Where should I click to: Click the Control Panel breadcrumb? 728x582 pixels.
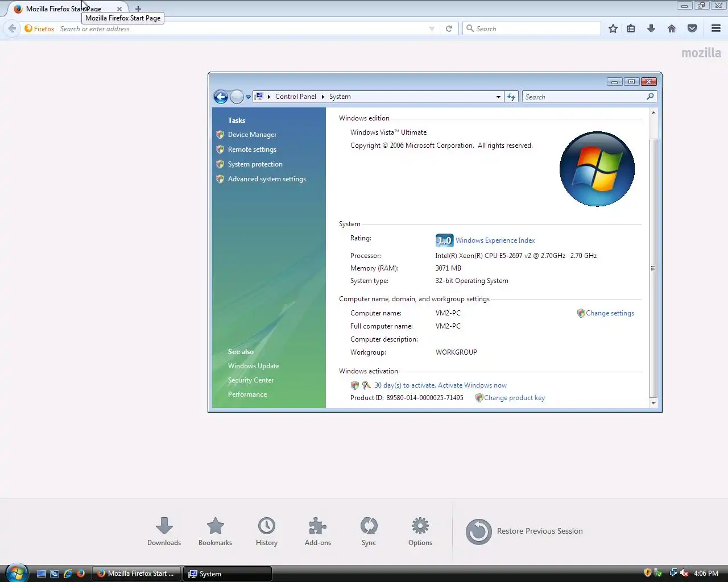(x=296, y=97)
